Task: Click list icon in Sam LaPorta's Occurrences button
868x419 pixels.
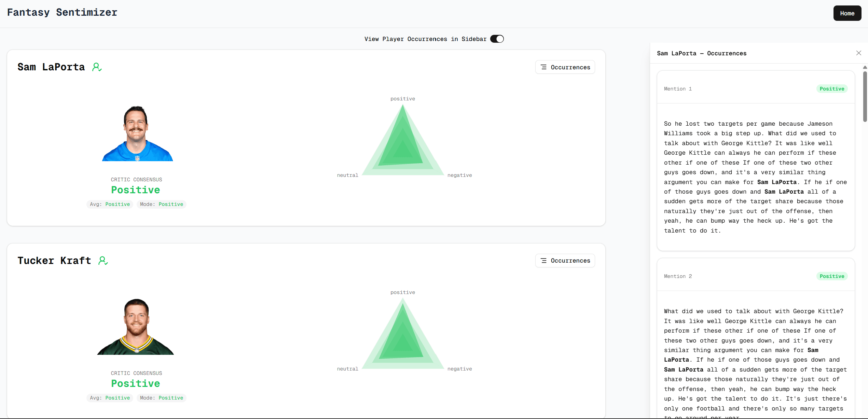Action: click(x=543, y=67)
